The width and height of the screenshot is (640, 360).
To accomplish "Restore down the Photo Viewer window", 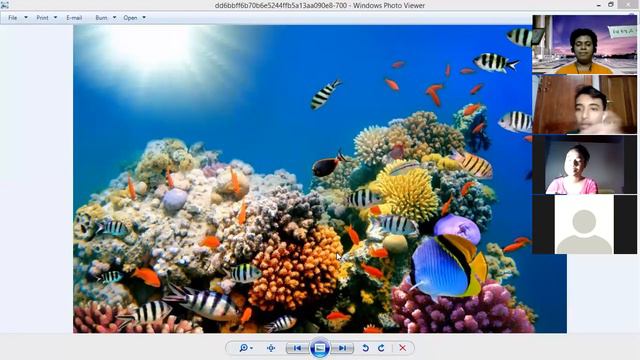I will 611,5.
